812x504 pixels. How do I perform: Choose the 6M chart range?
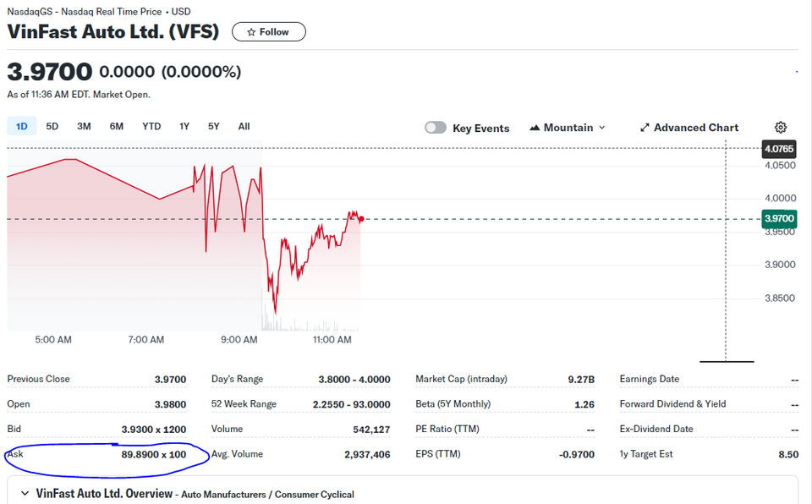coord(117,126)
